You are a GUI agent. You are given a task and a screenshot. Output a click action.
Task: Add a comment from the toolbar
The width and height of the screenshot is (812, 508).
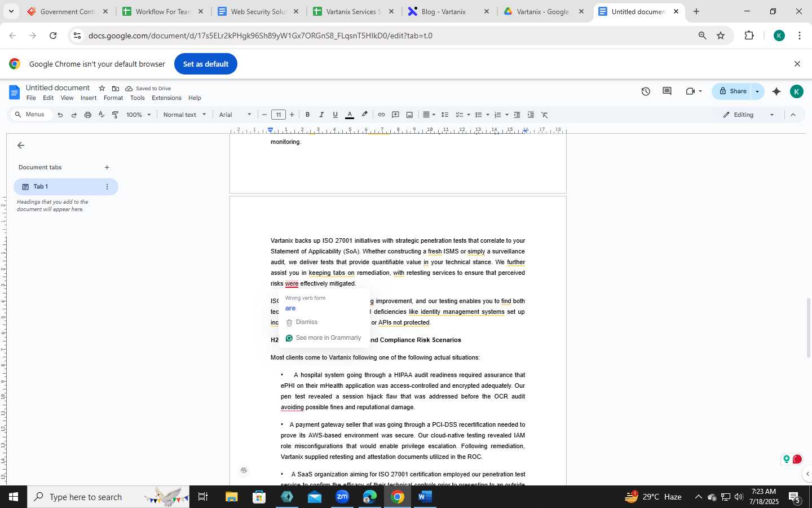395,115
